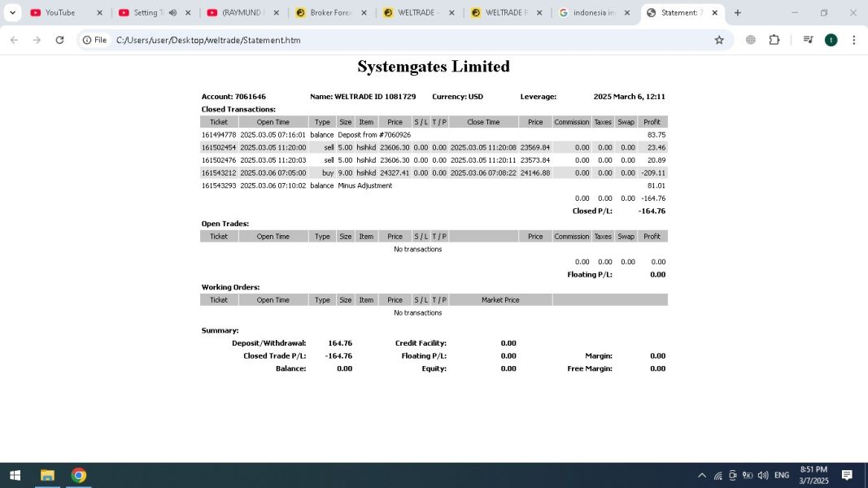Click the -209.11 profit value
868x488 pixels.
(653, 173)
